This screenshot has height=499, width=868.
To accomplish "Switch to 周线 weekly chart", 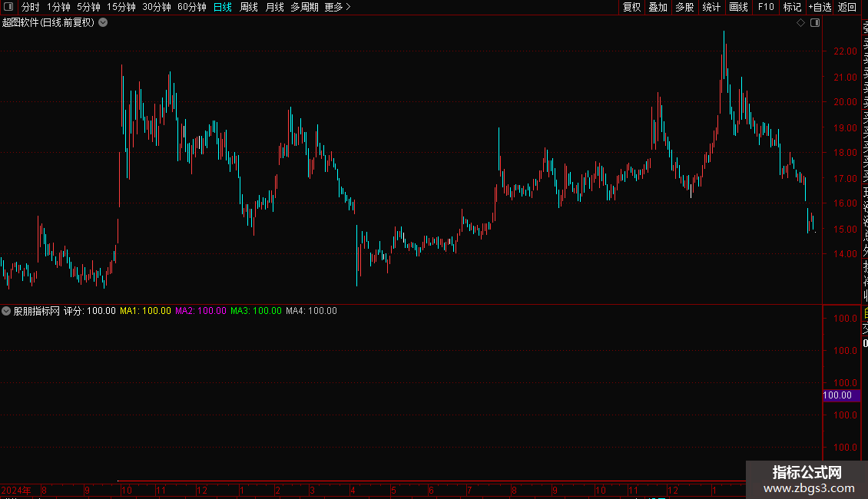I will 249,7.
